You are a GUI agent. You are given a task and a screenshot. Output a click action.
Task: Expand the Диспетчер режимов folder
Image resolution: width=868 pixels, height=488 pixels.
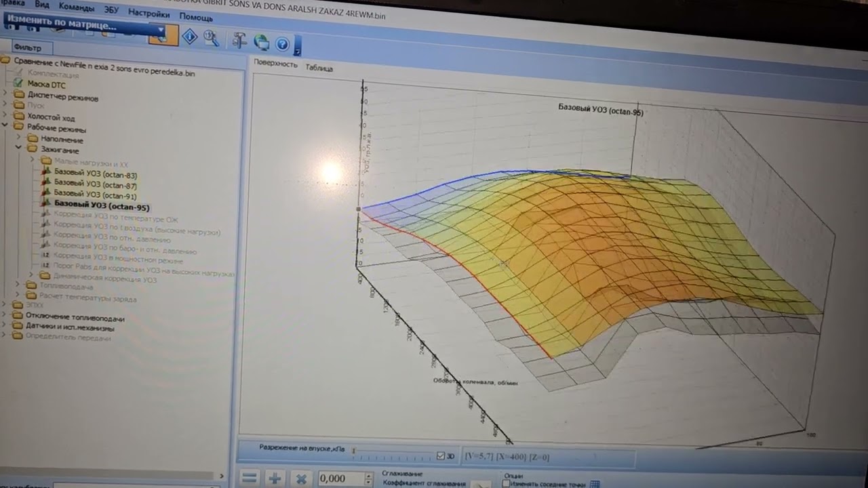(x=5, y=94)
